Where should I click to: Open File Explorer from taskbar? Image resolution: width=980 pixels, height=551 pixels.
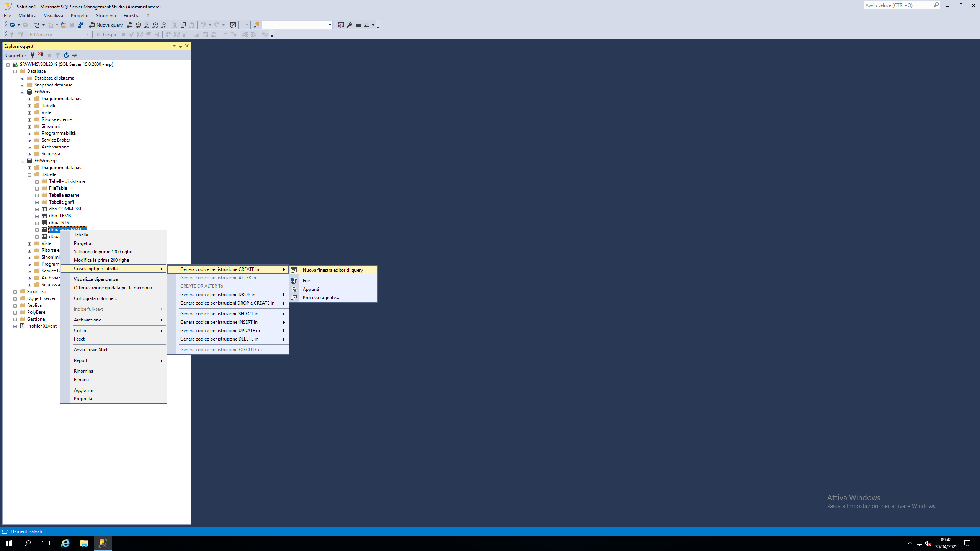click(84, 543)
